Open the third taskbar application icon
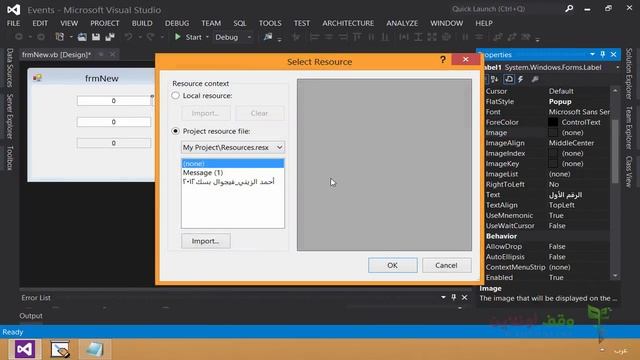The image size is (640, 360). pyautogui.click(x=94, y=349)
